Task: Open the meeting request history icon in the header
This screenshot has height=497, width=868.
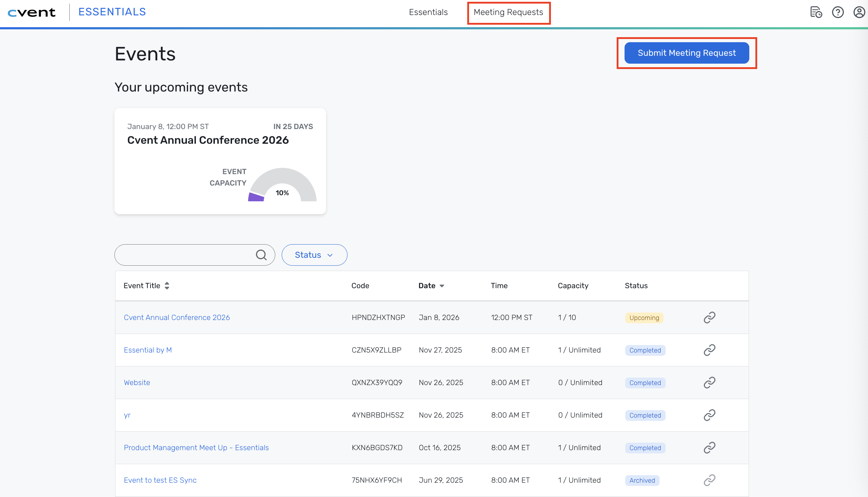Action: click(816, 13)
